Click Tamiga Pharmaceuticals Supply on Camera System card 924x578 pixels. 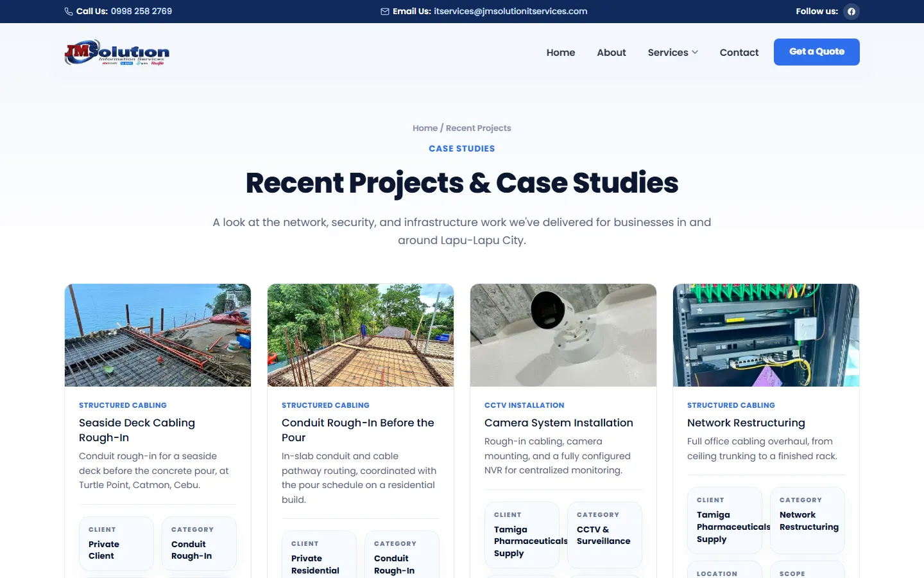coord(531,541)
